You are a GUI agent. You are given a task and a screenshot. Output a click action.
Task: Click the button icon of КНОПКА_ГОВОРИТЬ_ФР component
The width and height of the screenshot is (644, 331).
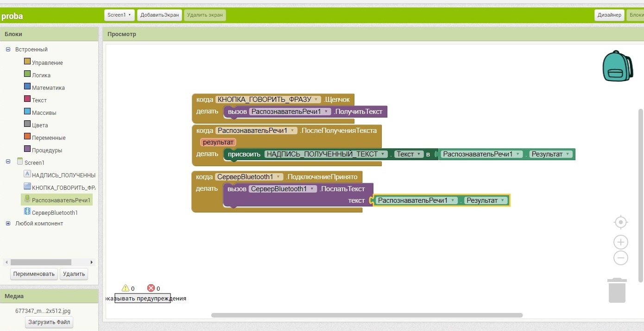tap(27, 187)
